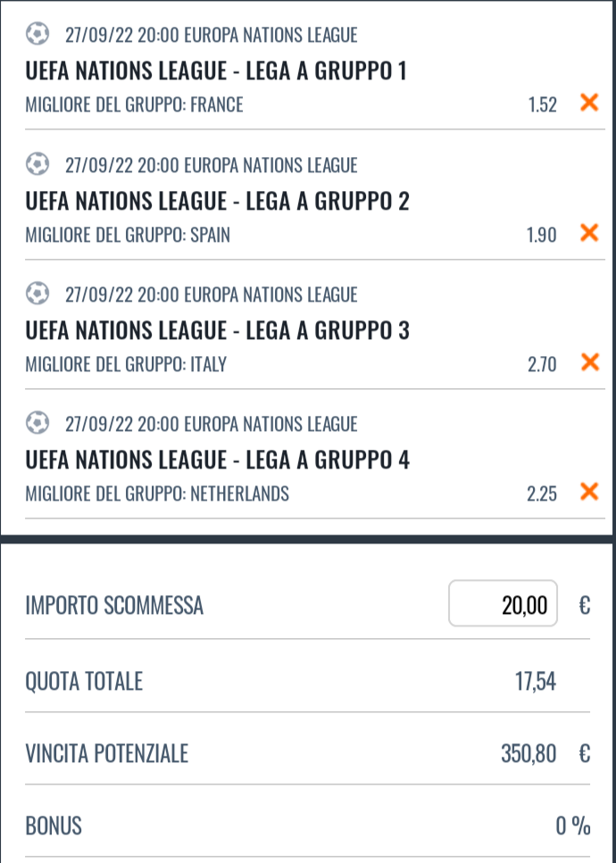616x863 pixels.
Task: Select the 2.25 odds for Netherlands
Action: pyautogui.click(x=542, y=494)
